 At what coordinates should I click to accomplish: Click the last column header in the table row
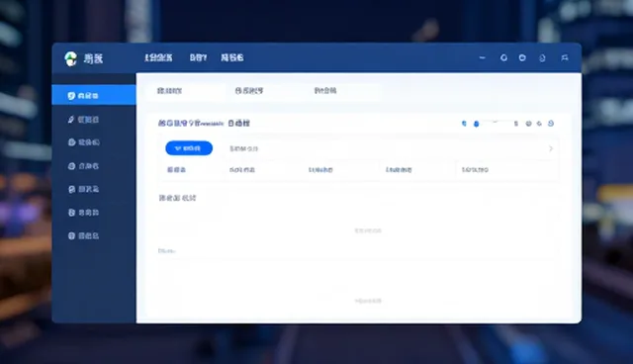click(475, 170)
